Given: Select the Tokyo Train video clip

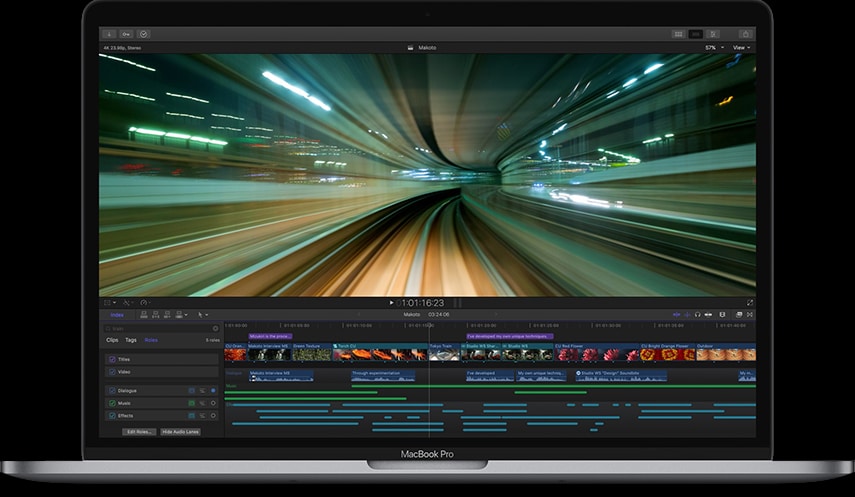Looking at the screenshot, I should point(444,353).
